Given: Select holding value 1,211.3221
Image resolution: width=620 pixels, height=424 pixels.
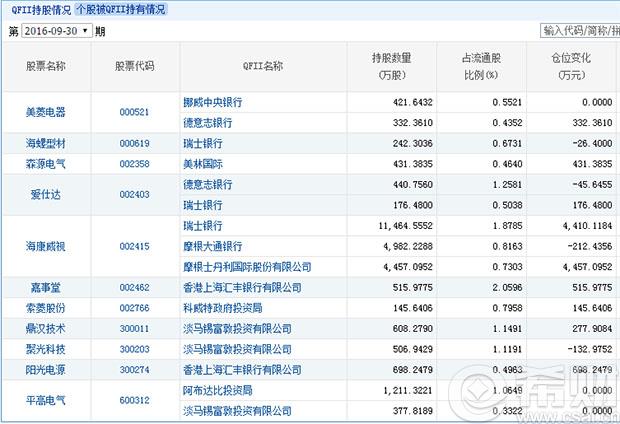Looking at the screenshot, I should pos(408,390).
